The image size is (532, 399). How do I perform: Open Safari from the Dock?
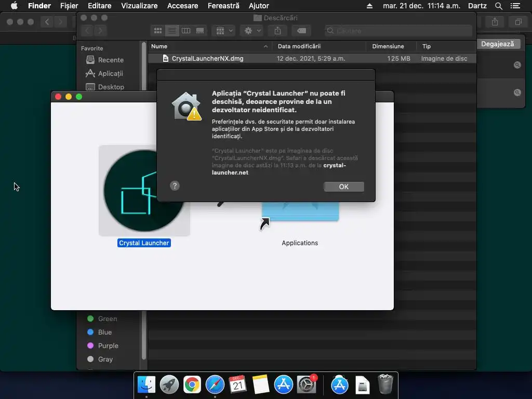(215, 385)
